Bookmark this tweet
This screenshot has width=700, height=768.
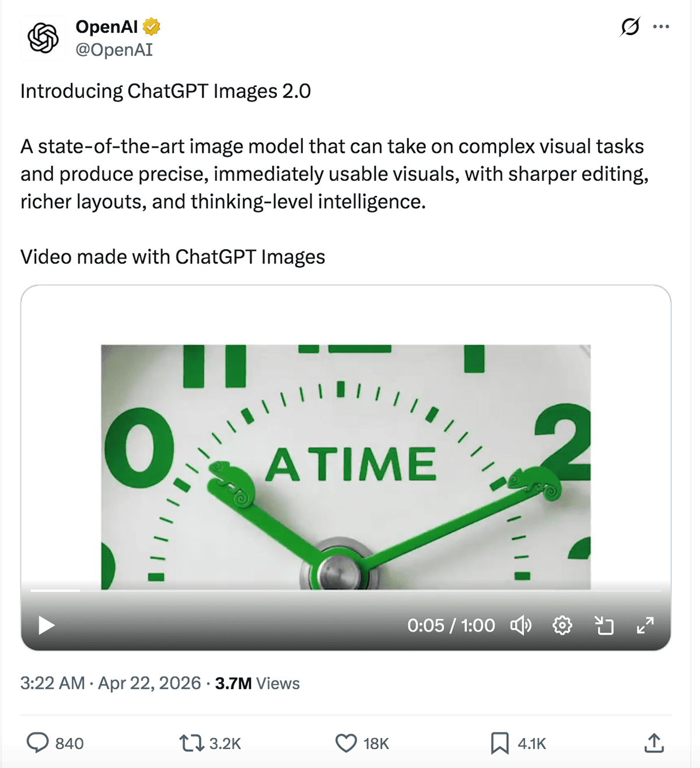(x=499, y=743)
